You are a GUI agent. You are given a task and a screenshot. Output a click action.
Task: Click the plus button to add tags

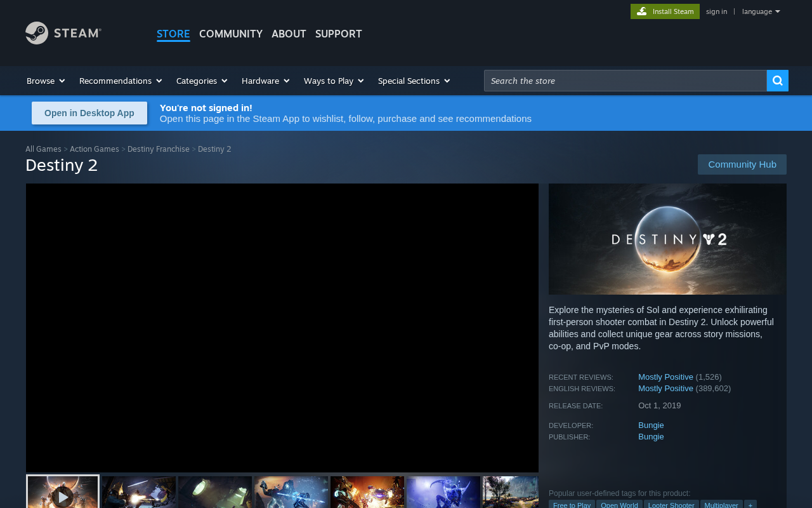750,504
